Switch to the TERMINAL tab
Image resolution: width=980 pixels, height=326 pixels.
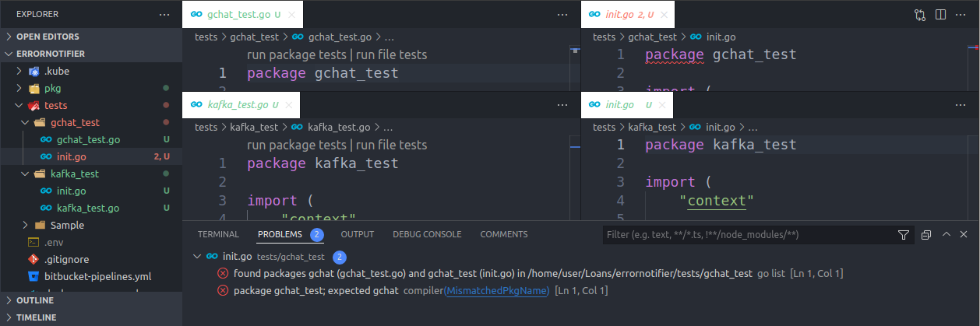click(218, 234)
